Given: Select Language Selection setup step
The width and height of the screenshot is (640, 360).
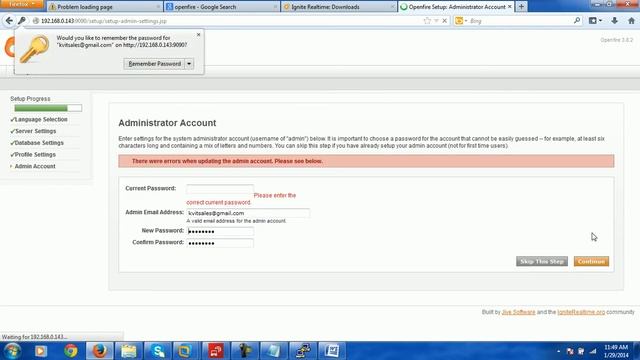Looking at the screenshot, I should (x=41, y=120).
